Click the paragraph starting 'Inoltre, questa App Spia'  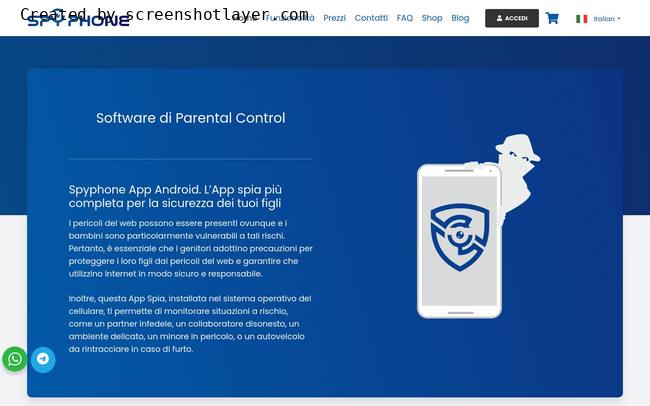(x=190, y=324)
